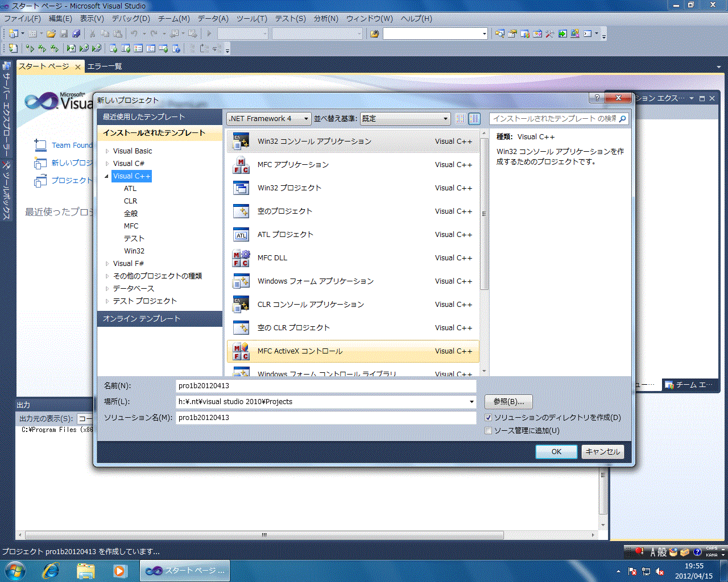
Task: Click the Start Page green arrow toolbar icon
Action: point(562,34)
